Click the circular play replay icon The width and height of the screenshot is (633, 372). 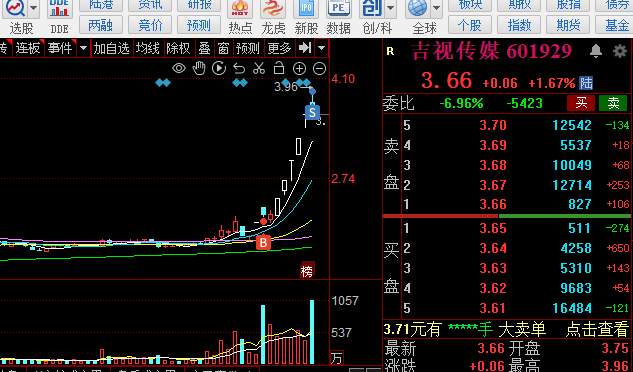tap(219, 68)
